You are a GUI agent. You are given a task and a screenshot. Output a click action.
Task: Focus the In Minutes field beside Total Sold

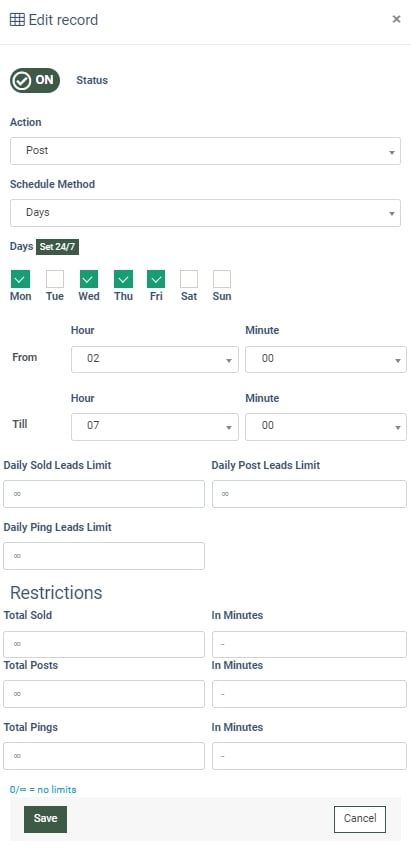tap(309, 644)
